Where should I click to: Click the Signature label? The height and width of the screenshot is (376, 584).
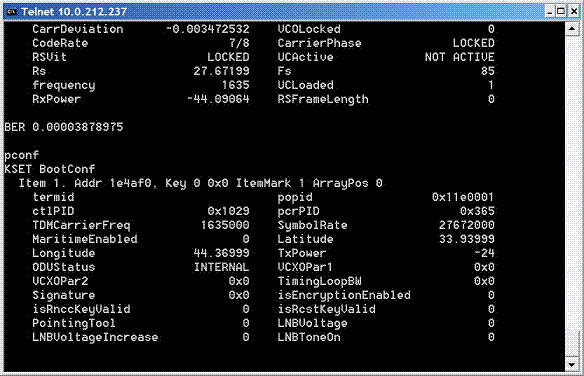(64, 296)
